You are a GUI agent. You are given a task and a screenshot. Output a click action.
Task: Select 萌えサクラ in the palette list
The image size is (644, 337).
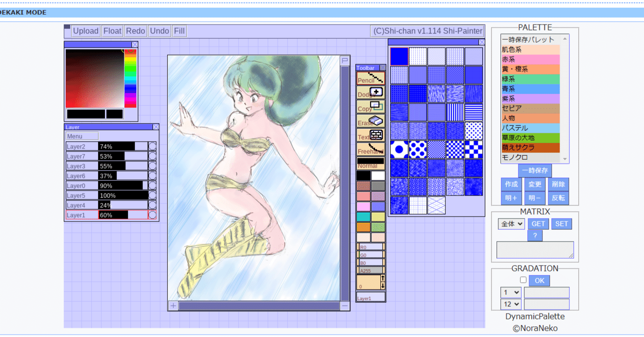point(530,147)
